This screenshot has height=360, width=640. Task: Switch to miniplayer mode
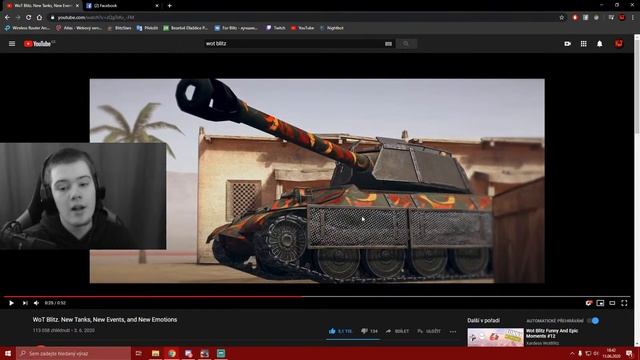click(x=600, y=303)
